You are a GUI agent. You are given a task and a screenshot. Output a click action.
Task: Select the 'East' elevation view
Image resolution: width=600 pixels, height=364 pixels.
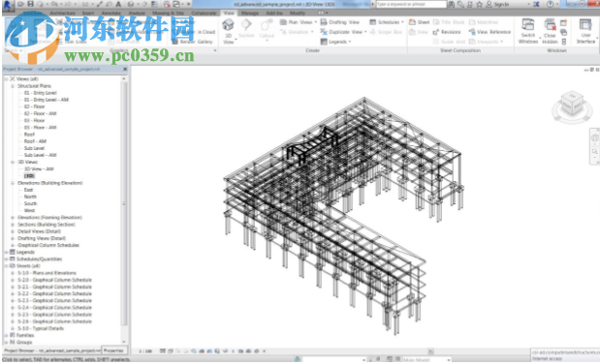[x=29, y=190]
